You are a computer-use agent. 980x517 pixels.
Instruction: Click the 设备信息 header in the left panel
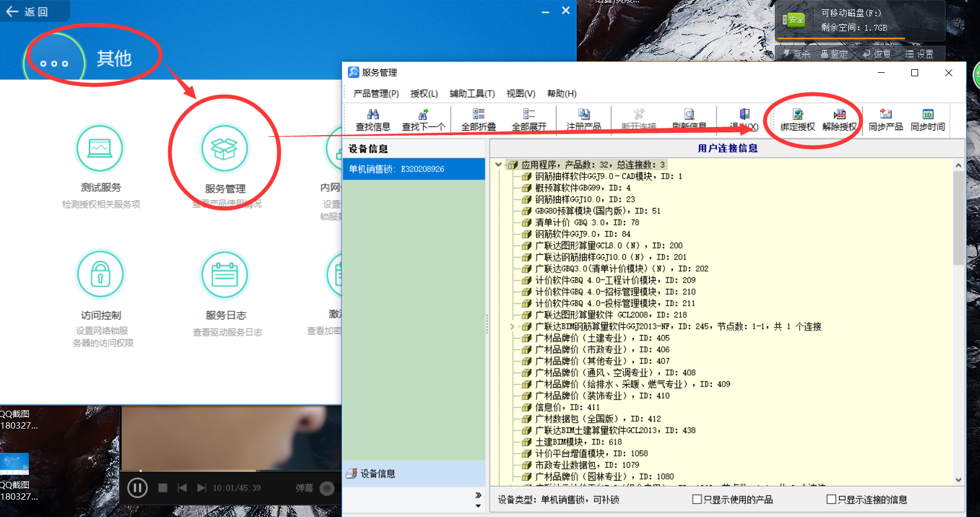414,148
